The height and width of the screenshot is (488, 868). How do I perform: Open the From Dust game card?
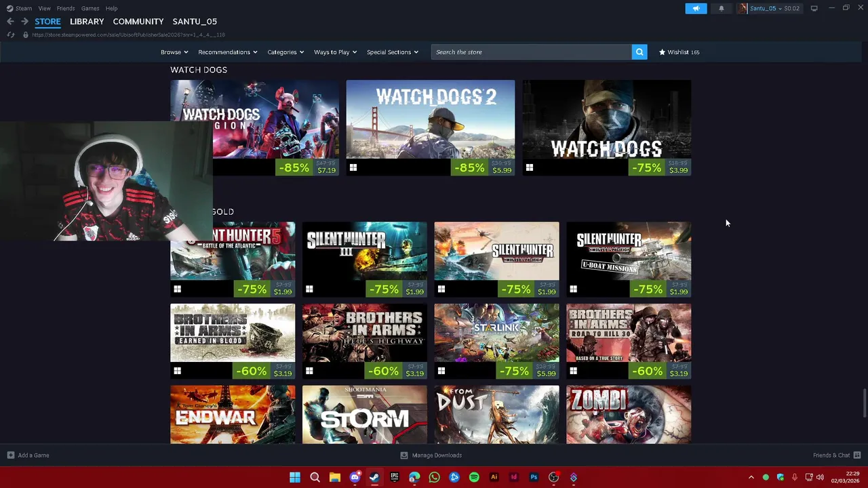[x=497, y=415]
